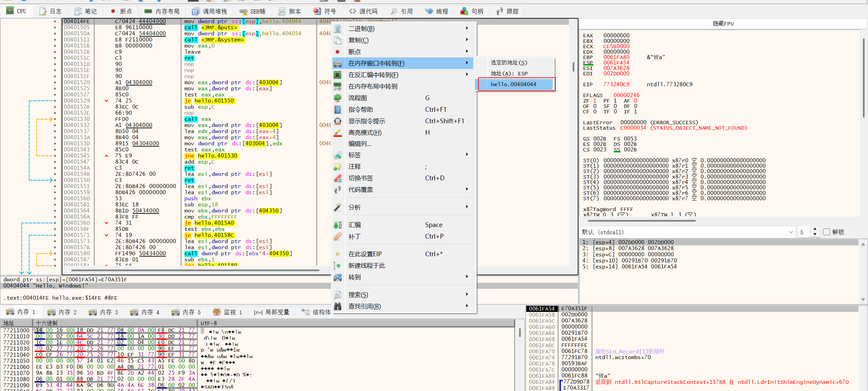This screenshot has width=868, height=391.
Task: Switch to the 内存 2 dump tab
Action: [x=62, y=312]
